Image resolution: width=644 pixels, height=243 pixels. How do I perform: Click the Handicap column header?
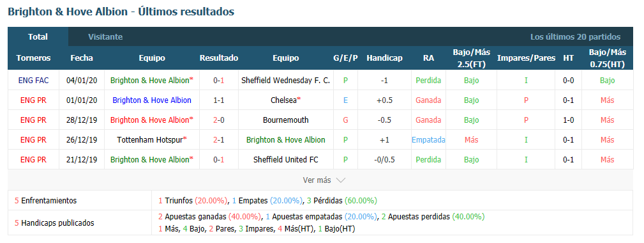pyautogui.click(x=384, y=58)
